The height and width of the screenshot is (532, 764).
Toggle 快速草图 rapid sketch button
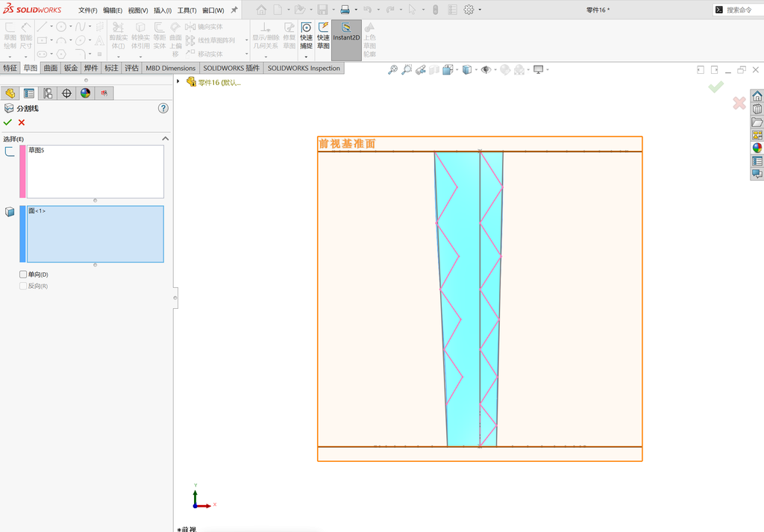[x=324, y=36]
